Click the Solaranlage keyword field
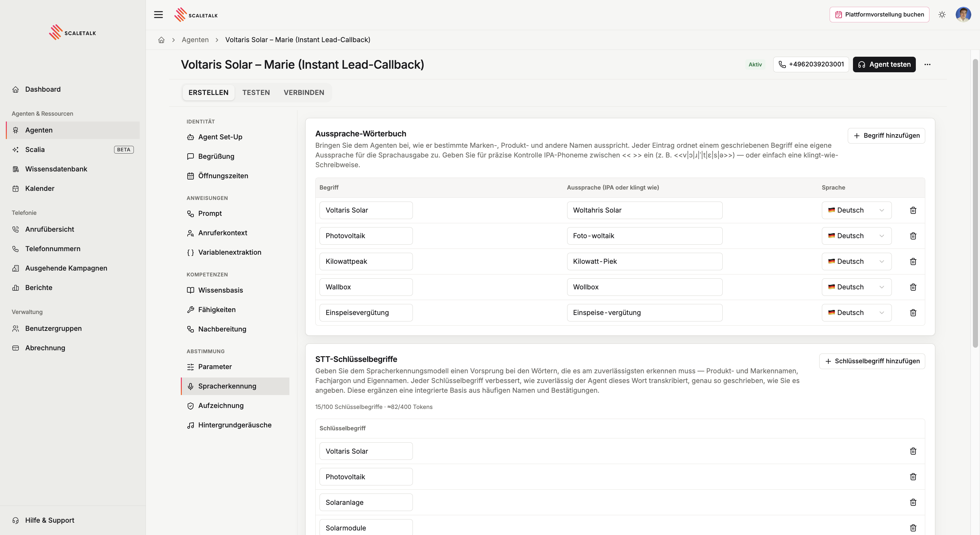The height and width of the screenshot is (535, 980). click(366, 502)
